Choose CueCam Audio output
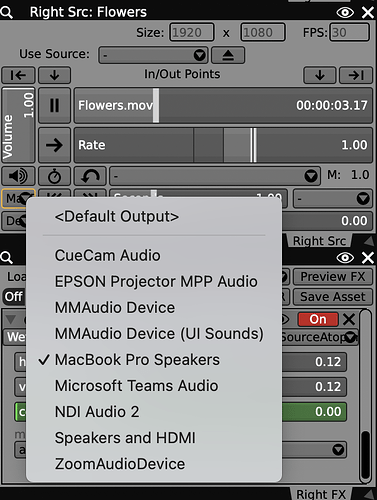This screenshot has height=500, width=377. tap(154, 256)
